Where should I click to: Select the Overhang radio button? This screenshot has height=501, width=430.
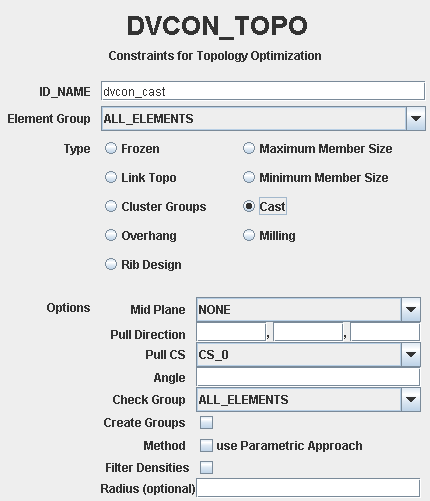111,235
